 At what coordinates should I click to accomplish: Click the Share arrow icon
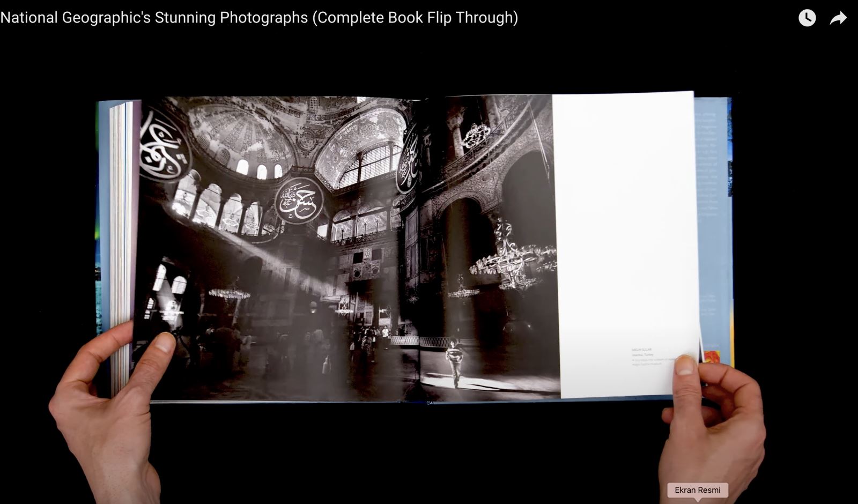(x=838, y=18)
